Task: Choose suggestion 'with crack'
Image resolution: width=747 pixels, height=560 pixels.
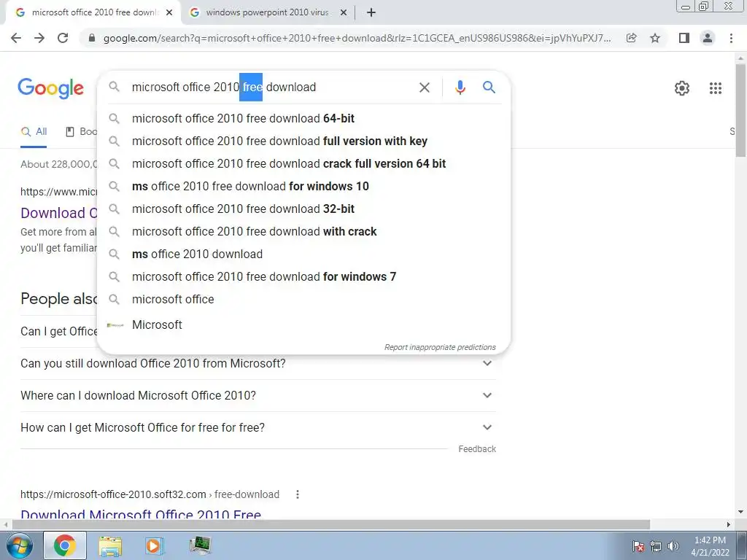Action: point(304,231)
